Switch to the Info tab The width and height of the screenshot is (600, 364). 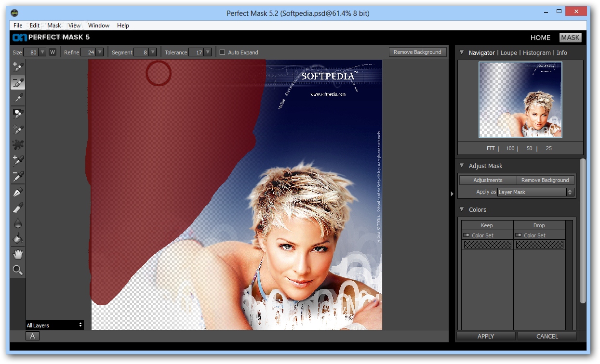pos(562,52)
